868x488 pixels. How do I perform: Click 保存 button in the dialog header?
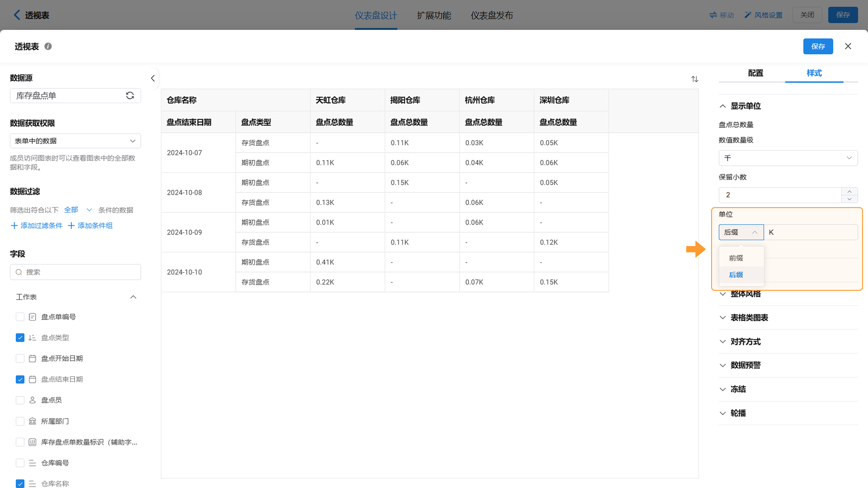coord(818,46)
